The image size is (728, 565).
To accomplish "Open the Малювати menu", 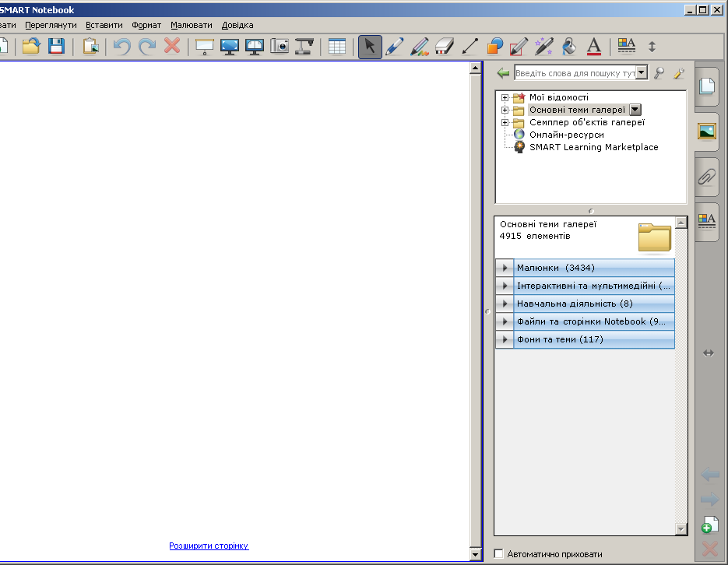I will (x=192, y=25).
